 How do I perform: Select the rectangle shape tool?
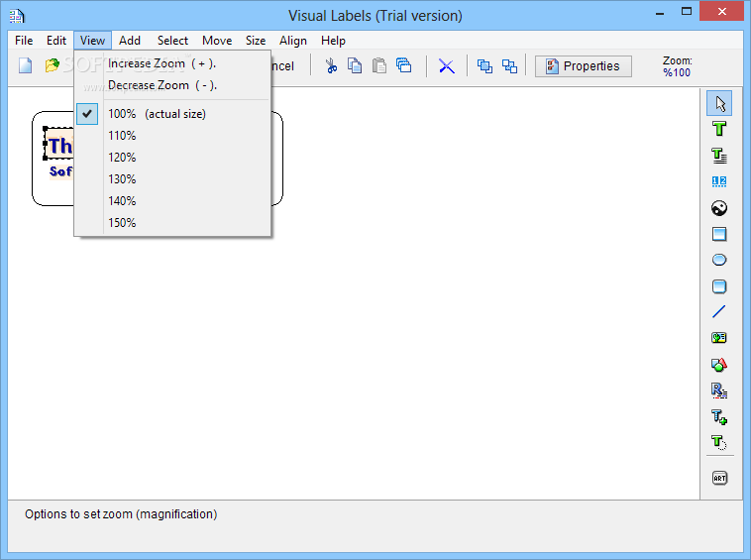click(x=719, y=234)
